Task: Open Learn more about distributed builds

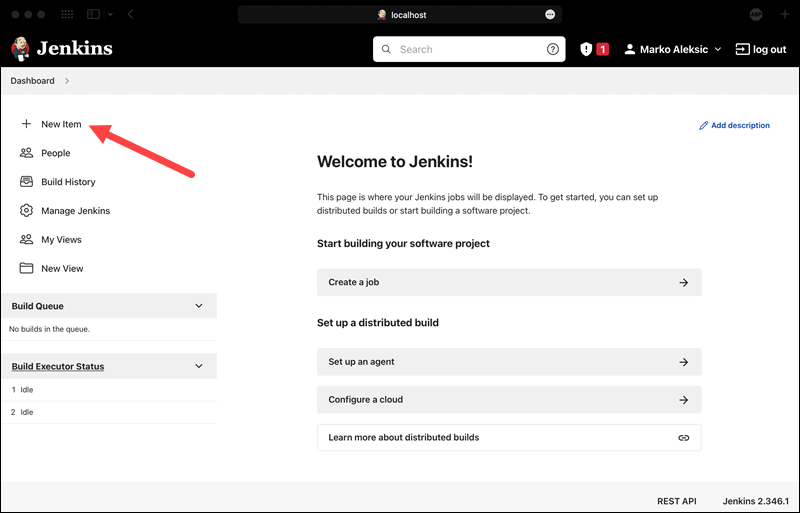Action: 509,437
